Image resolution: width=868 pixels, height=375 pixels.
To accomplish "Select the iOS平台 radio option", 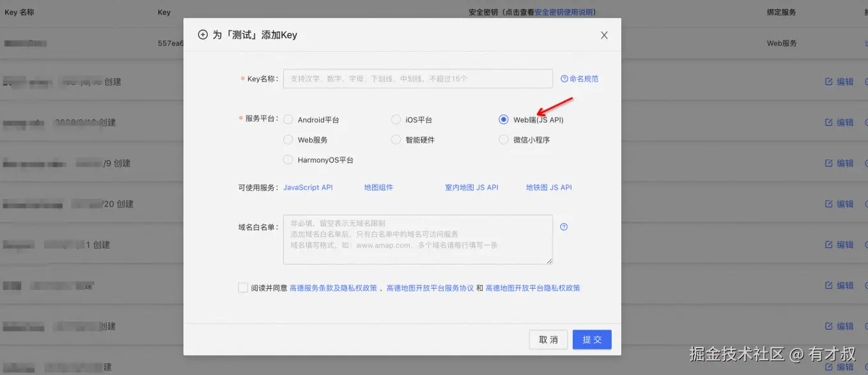I will pyautogui.click(x=396, y=119).
